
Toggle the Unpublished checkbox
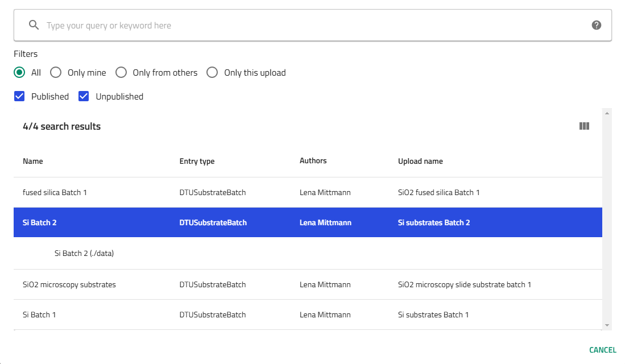(84, 97)
